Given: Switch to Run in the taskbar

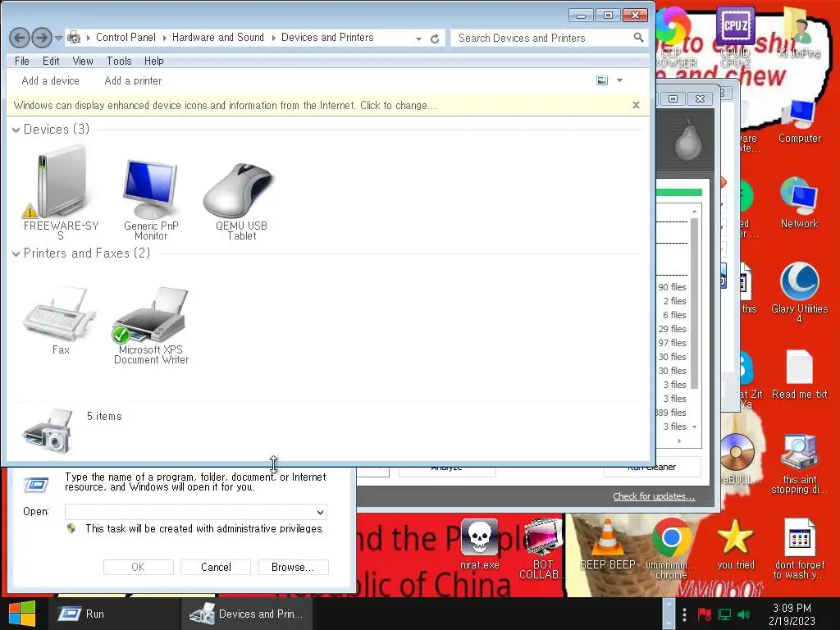Looking at the screenshot, I should pyautogui.click(x=114, y=614).
